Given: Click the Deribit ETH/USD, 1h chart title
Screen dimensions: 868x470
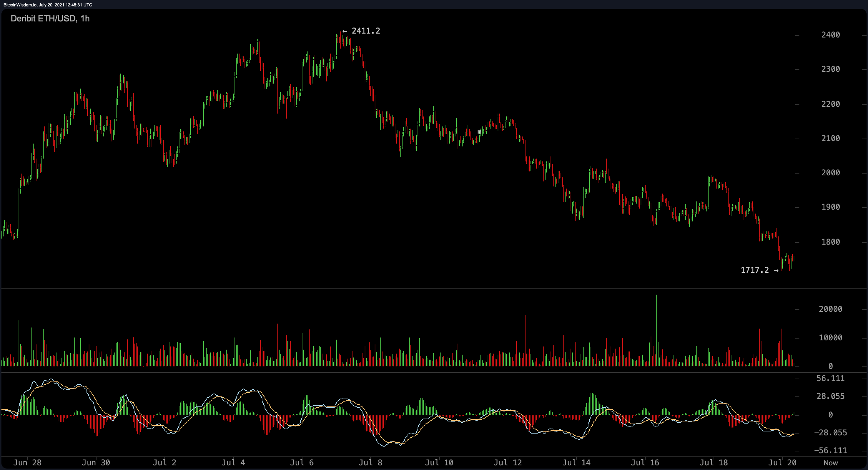Looking at the screenshot, I should click(50, 19).
